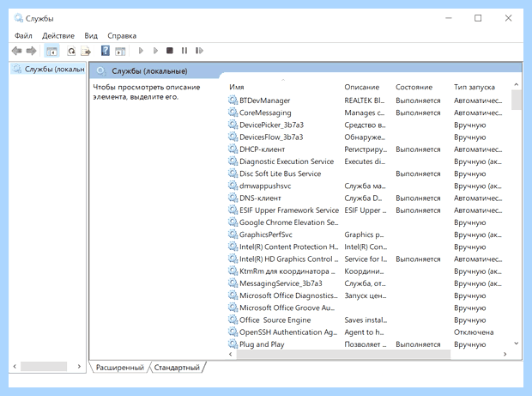Viewport: 532px width, 396px height.
Task: Click the list horizontal scroll left arrow
Action: (x=230, y=354)
